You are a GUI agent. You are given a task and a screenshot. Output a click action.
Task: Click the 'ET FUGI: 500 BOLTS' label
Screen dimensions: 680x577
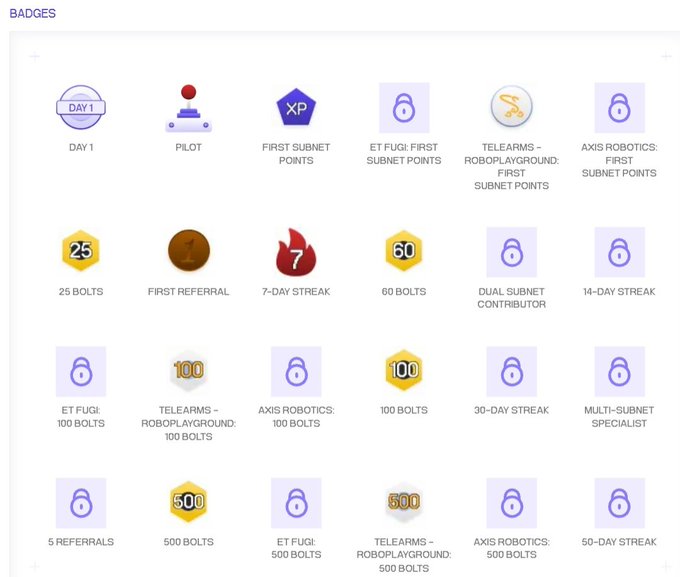(296, 548)
